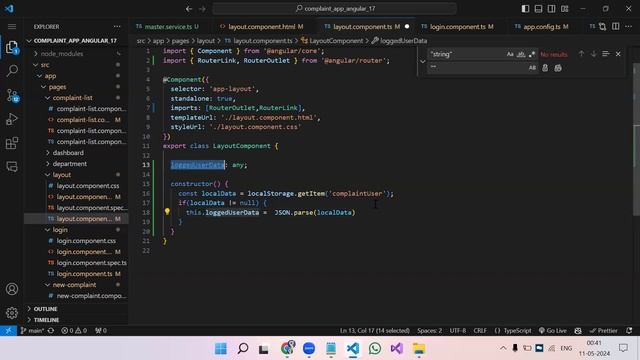Viewport: 640px width, 360px height.
Task: Click the Replace All button
Action: click(558, 68)
